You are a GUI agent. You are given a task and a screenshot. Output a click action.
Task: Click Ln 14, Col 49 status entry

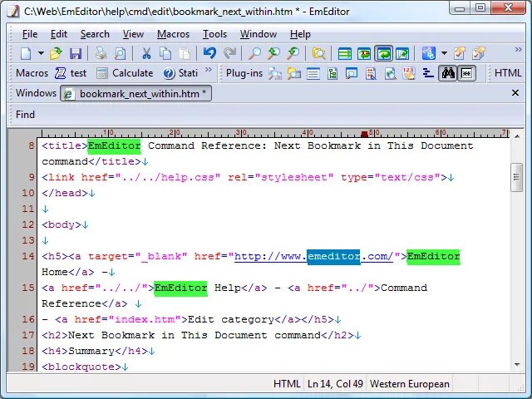[x=335, y=384]
